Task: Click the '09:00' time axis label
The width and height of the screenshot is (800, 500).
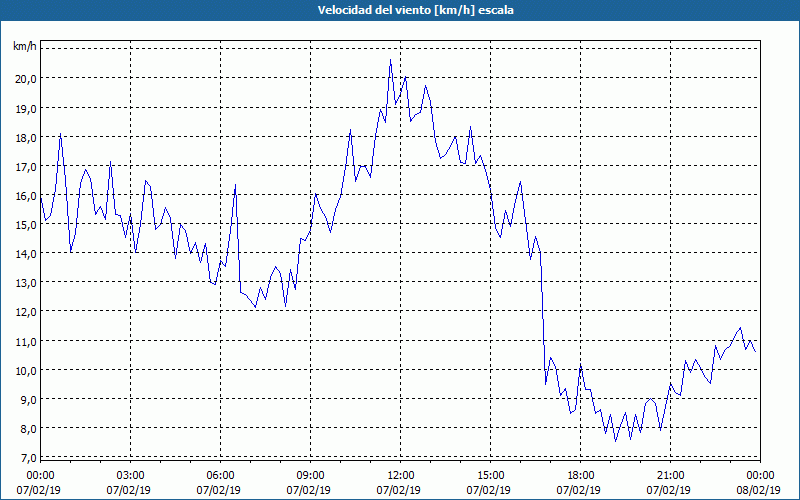Action: [x=311, y=476]
